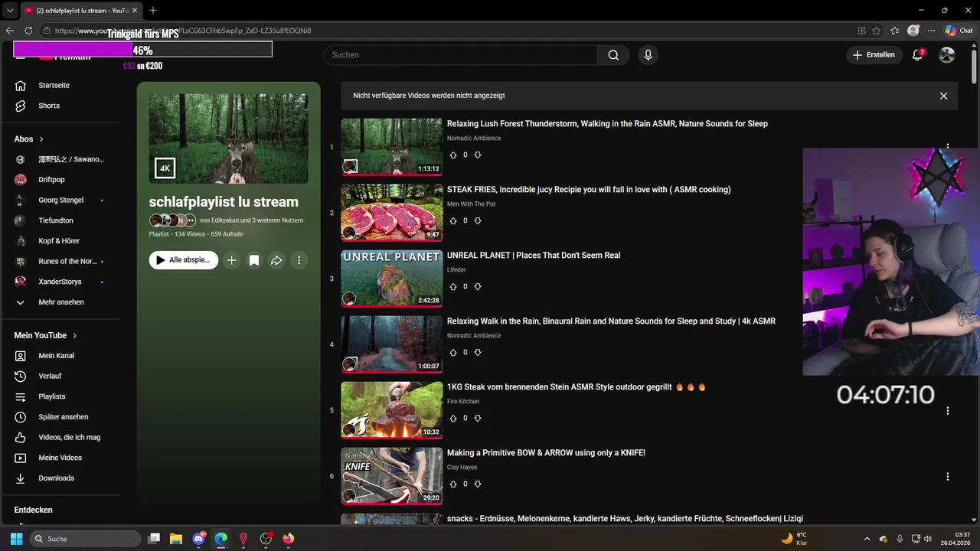
Task: Open Fire Kitchen channel link
Action: click(x=463, y=402)
